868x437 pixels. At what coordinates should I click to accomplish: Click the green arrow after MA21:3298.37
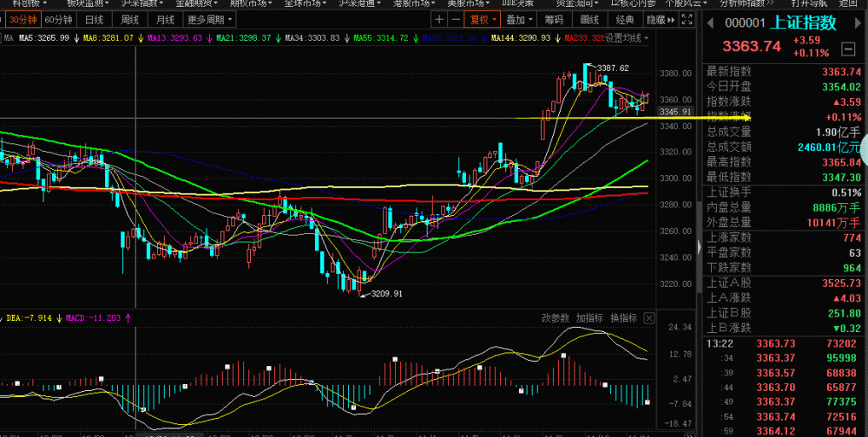pos(278,38)
